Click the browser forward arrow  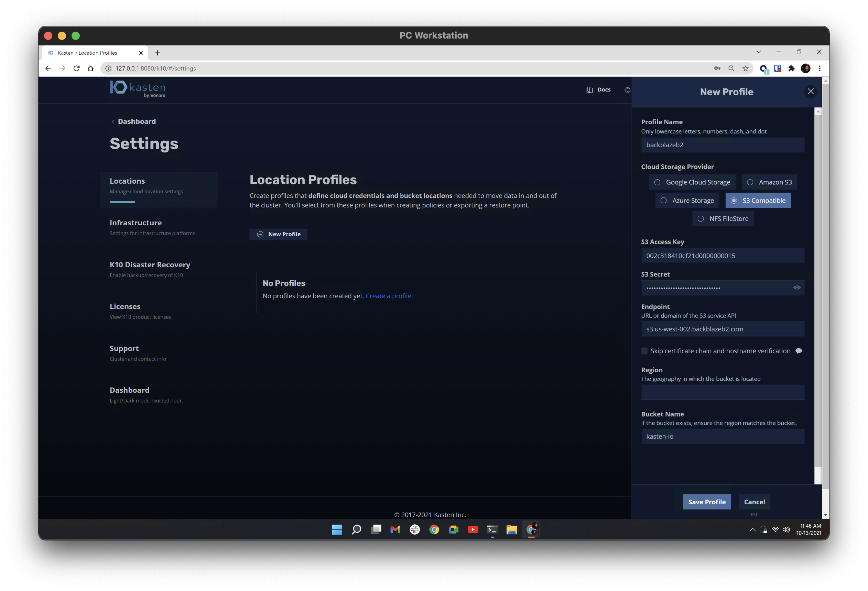pyautogui.click(x=62, y=68)
